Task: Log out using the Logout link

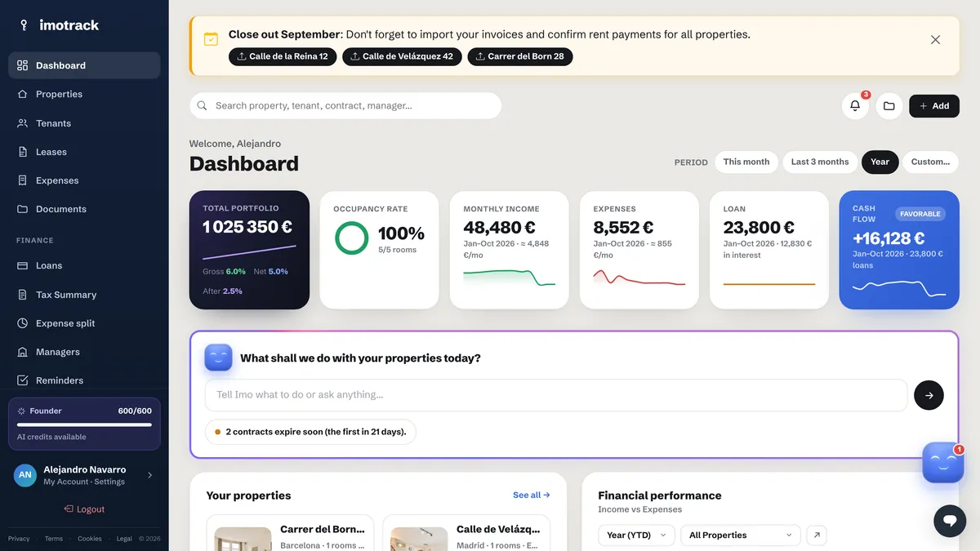Action: 84,509
